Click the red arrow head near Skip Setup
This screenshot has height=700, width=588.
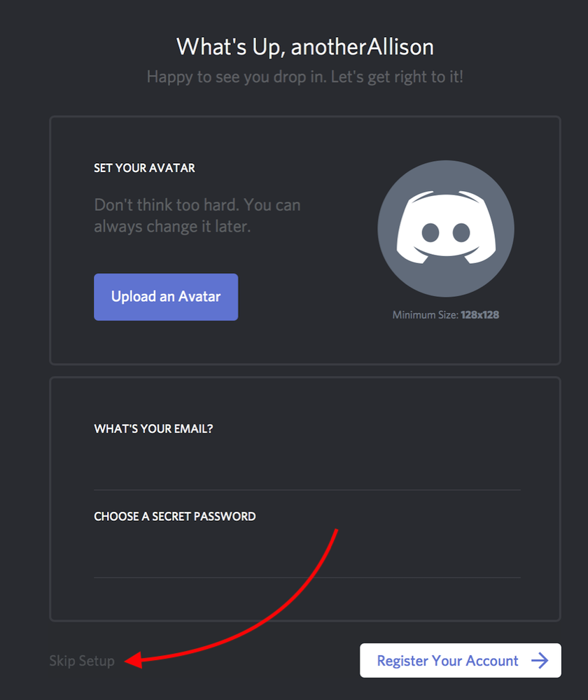point(134,660)
